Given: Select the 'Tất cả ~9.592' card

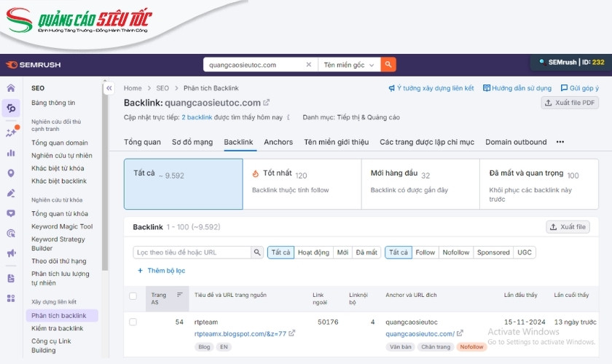Looking at the screenshot, I should tap(184, 183).
